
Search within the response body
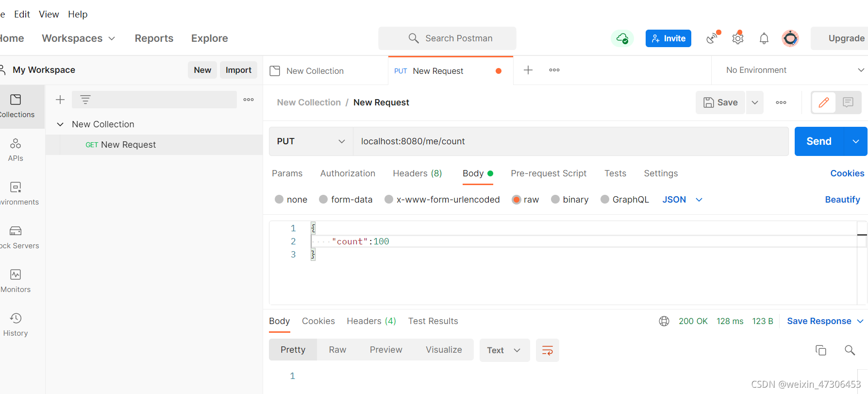click(850, 350)
